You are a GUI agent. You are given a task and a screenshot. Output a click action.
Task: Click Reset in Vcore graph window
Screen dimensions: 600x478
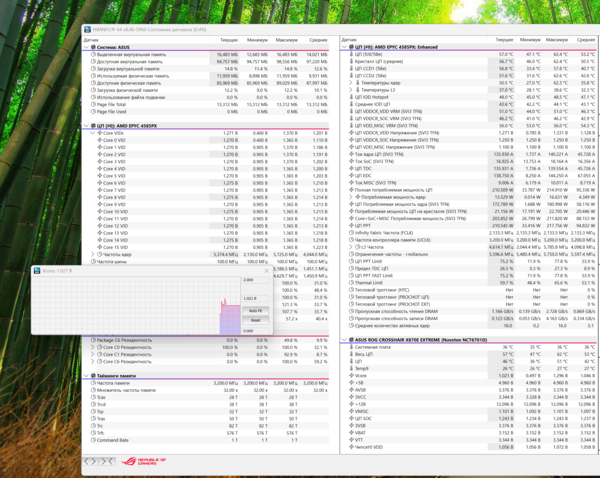click(x=255, y=320)
